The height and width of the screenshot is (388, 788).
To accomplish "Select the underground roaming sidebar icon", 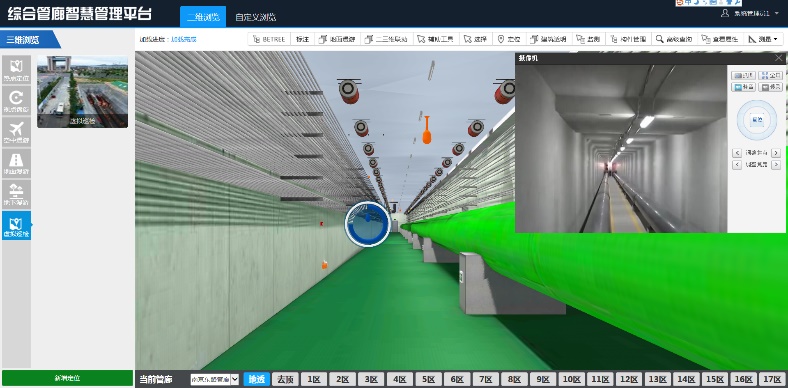I will pyautogui.click(x=17, y=194).
